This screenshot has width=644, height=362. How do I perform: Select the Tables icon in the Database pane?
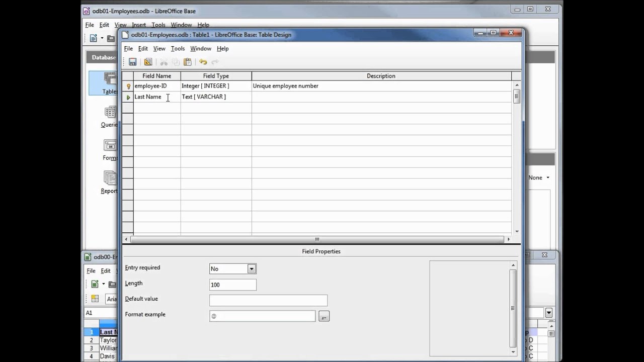pyautogui.click(x=110, y=82)
